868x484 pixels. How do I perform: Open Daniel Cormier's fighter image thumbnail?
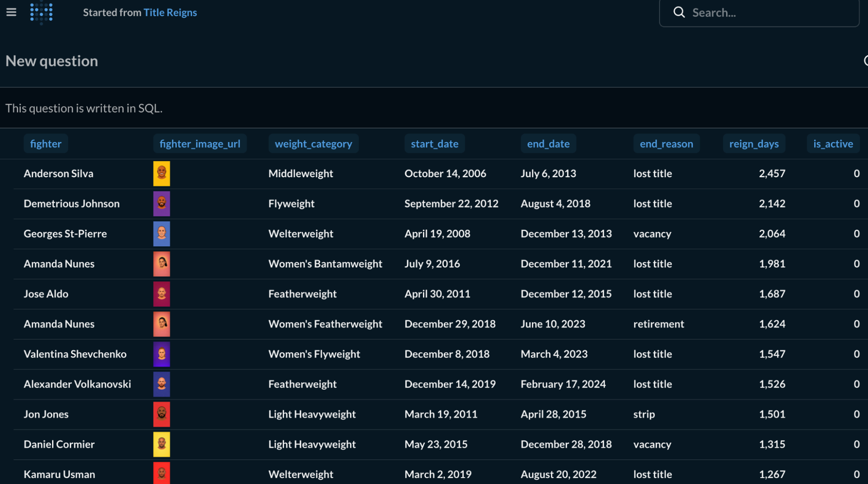click(161, 445)
